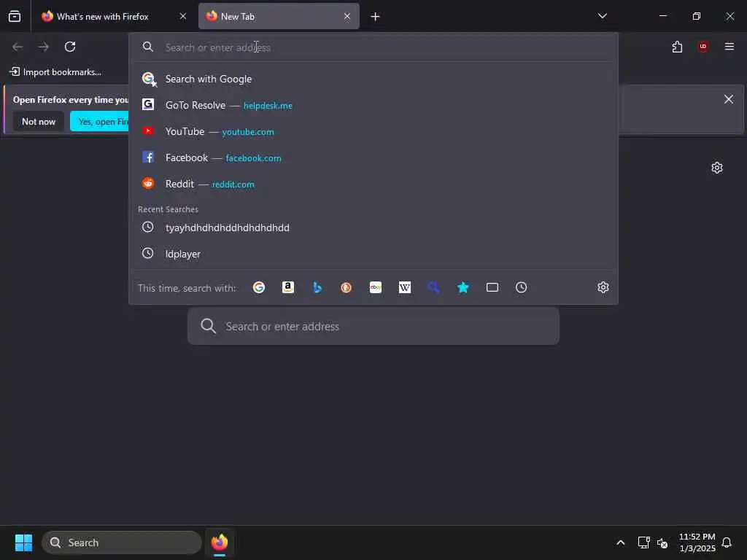
Task: Search this time with DuckDuckGo icon
Action: [347, 287]
